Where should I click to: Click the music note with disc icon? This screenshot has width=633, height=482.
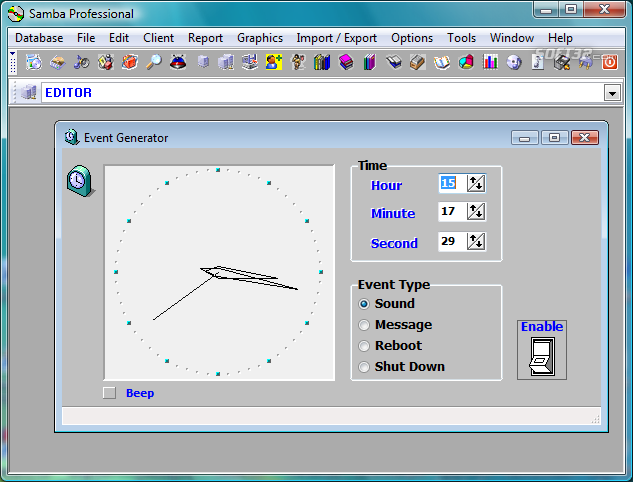[x=82, y=62]
